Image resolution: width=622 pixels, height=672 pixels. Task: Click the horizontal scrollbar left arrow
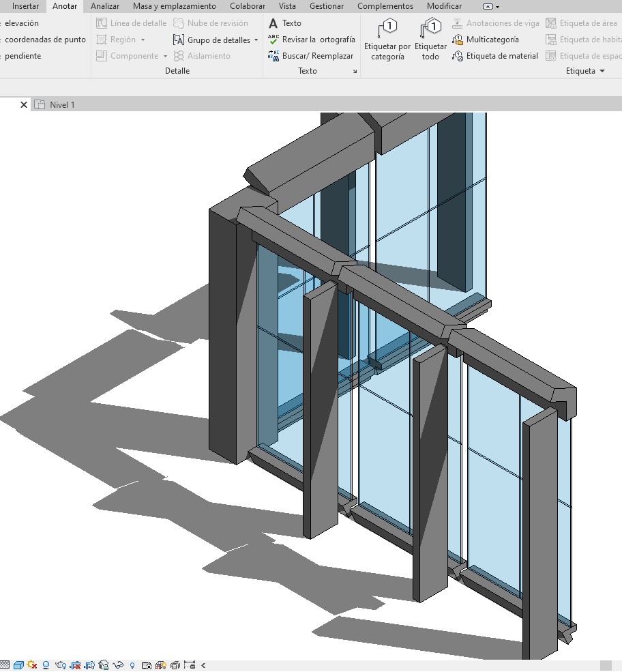(x=203, y=665)
